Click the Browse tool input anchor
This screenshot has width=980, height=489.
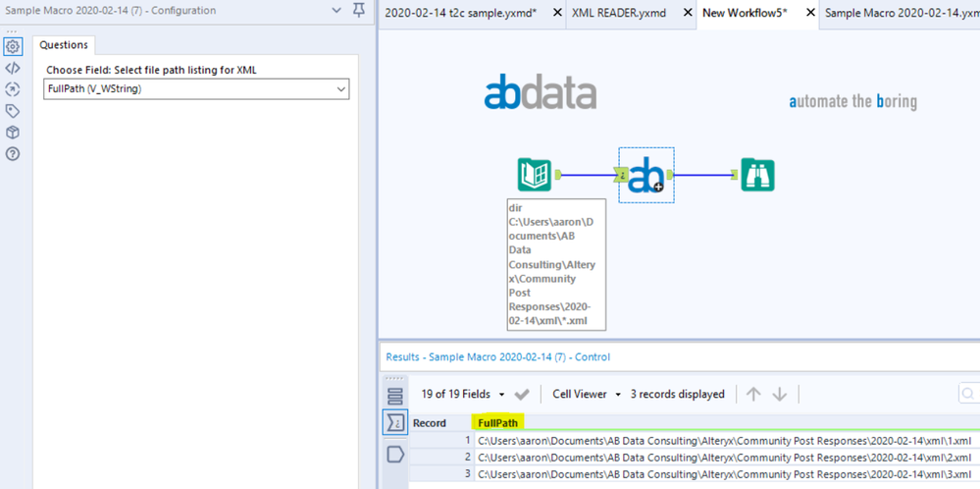pos(736,176)
